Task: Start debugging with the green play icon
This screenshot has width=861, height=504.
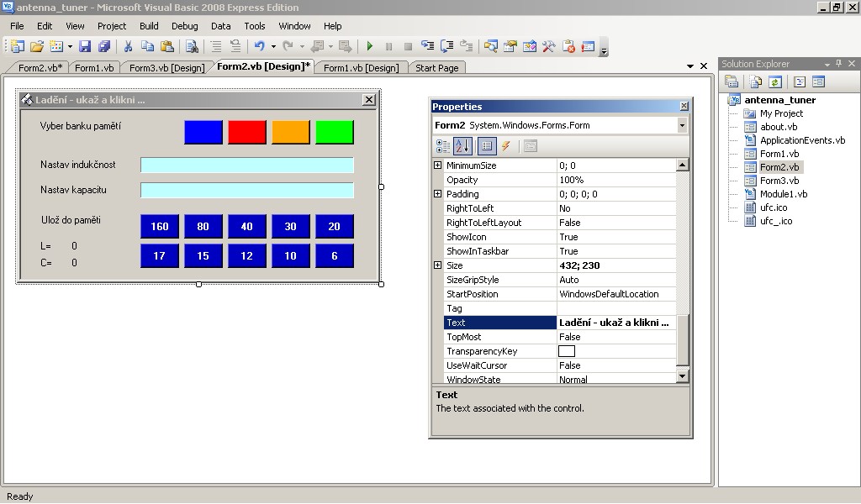Action: pyautogui.click(x=369, y=47)
